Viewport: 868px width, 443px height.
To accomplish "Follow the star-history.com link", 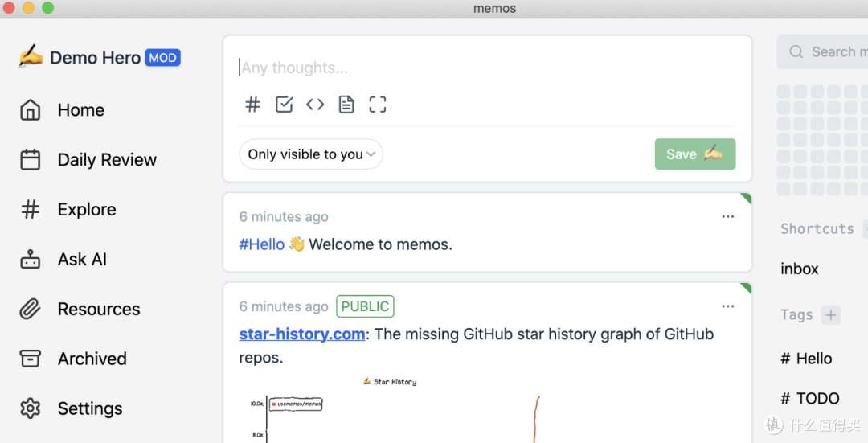I will tap(302, 334).
